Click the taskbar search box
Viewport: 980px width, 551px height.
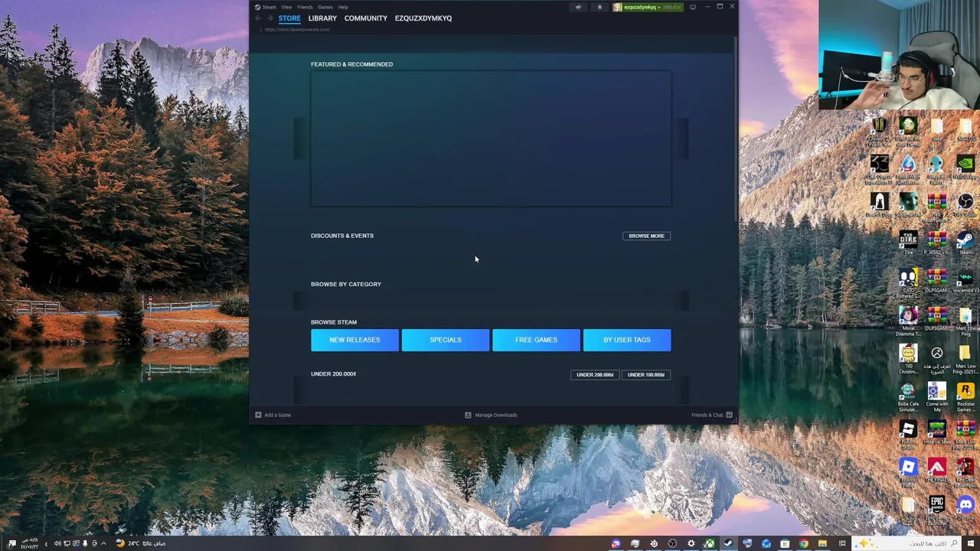coord(906,543)
